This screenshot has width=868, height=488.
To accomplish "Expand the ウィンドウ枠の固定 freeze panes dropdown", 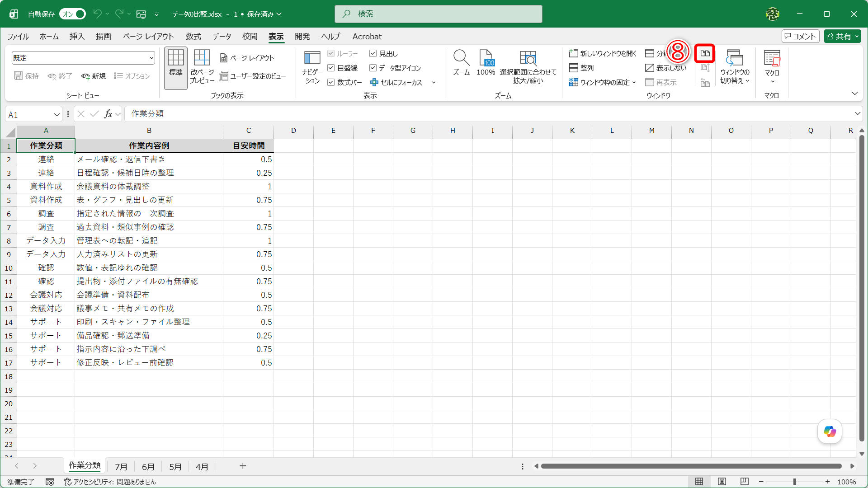I will click(603, 82).
